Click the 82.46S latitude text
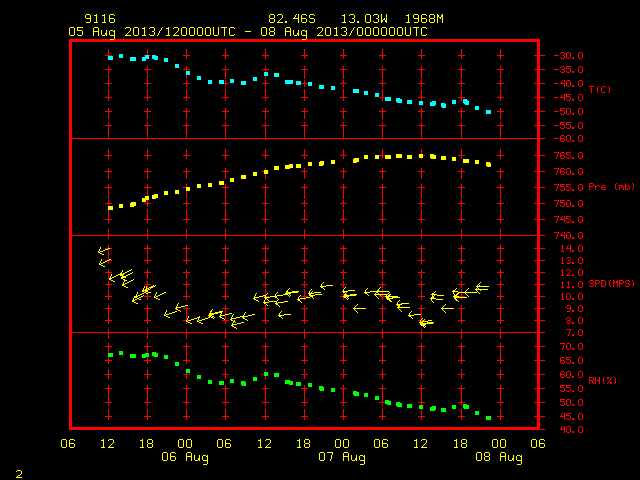Image resolution: width=640 pixels, height=480 pixels. point(291,19)
